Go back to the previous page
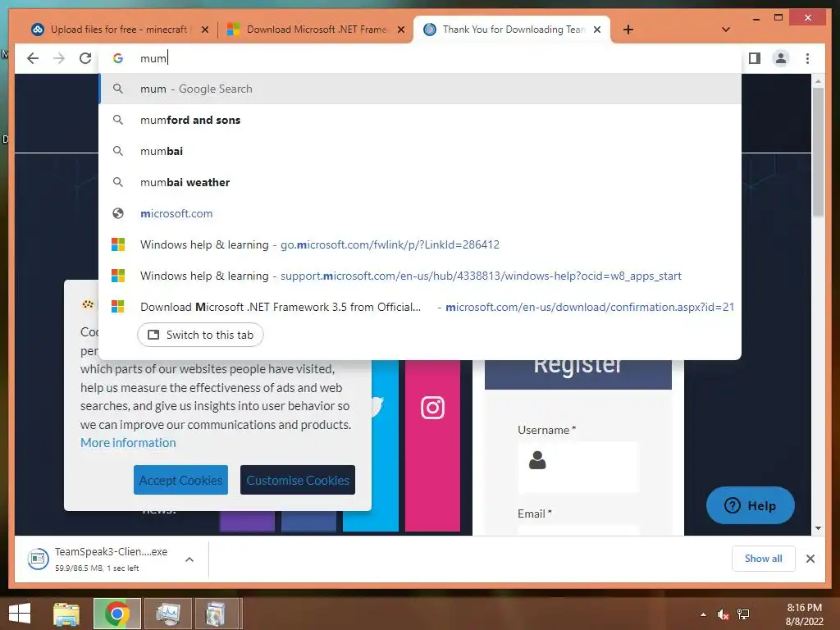The image size is (840, 630). click(33, 58)
